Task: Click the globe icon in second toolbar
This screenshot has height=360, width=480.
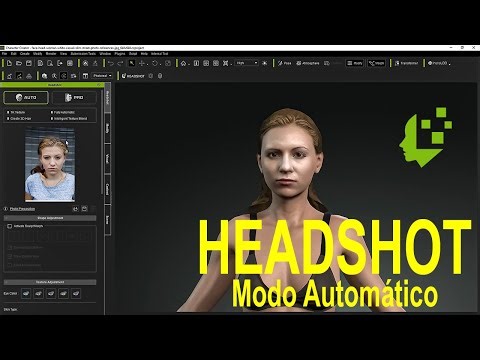Action: coord(44,76)
